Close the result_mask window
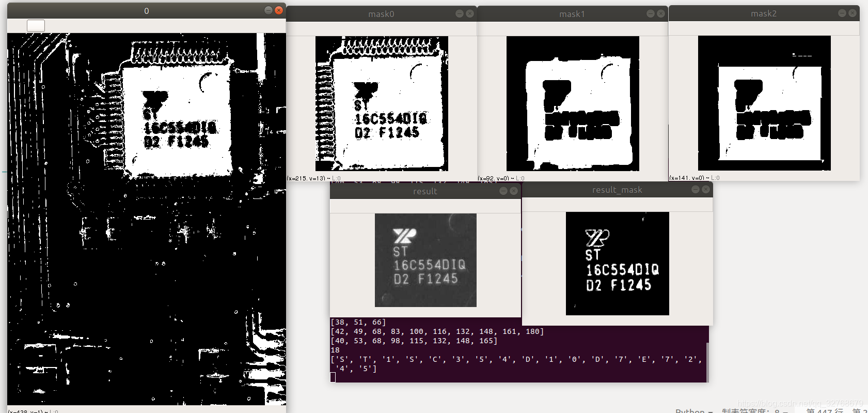This screenshot has width=868, height=413. click(706, 190)
